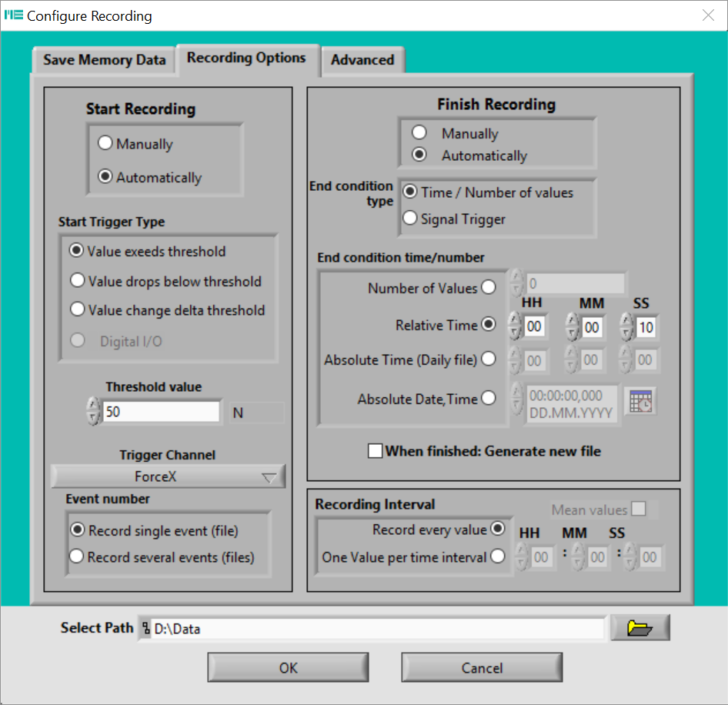
Task: Choose One Value per time interval
Action: (497, 556)
